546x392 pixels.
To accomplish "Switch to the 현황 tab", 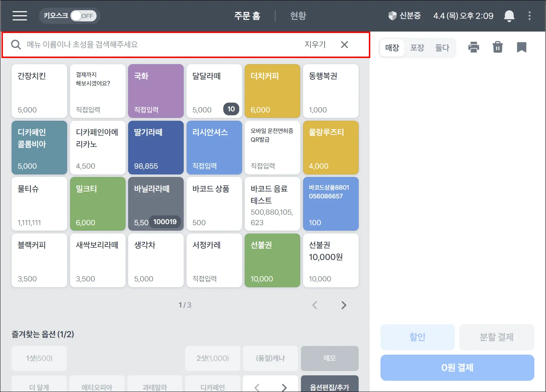I will (x=298, y=16).
